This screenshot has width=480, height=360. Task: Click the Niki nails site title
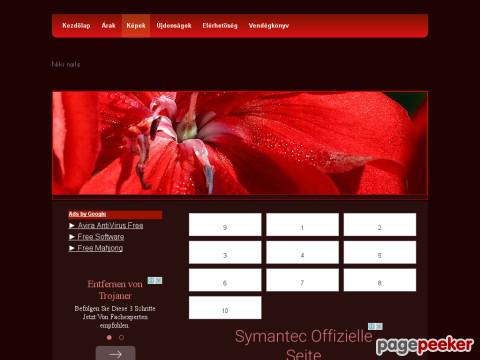point(66,64)
